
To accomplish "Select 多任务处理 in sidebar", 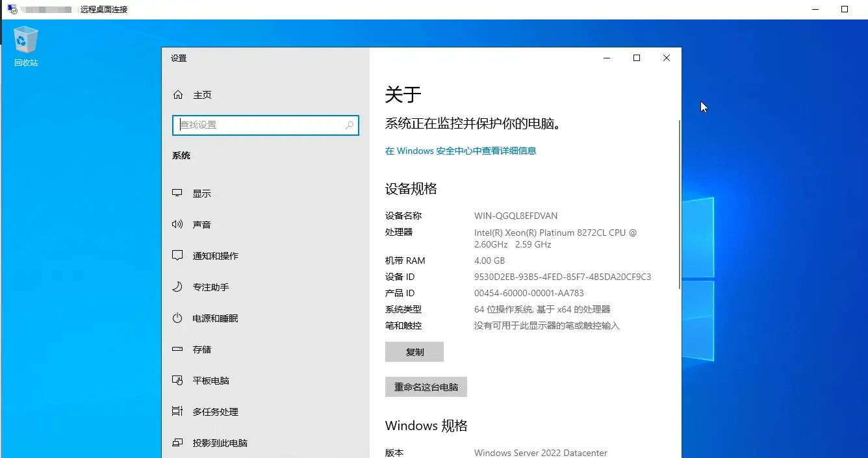I will (266, 412).
